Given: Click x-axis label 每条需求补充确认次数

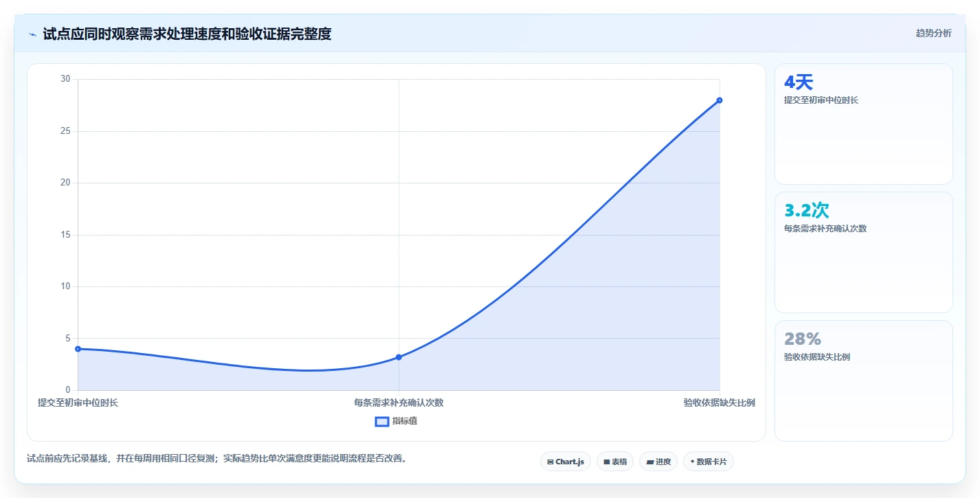Looking at the screenshot, I should pos(399,403).
